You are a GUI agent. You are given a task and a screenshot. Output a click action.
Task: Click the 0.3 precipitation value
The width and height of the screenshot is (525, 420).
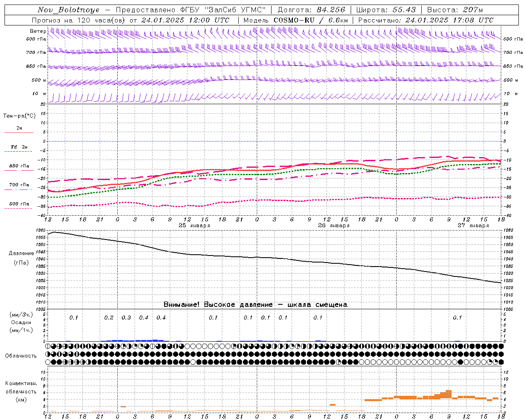(x=126, y=318)
